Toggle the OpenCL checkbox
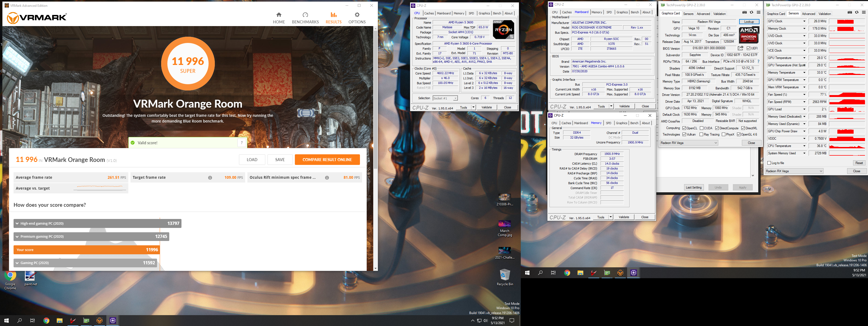The width and height of the screenshot is (868, 326). [x=684, y=128]
